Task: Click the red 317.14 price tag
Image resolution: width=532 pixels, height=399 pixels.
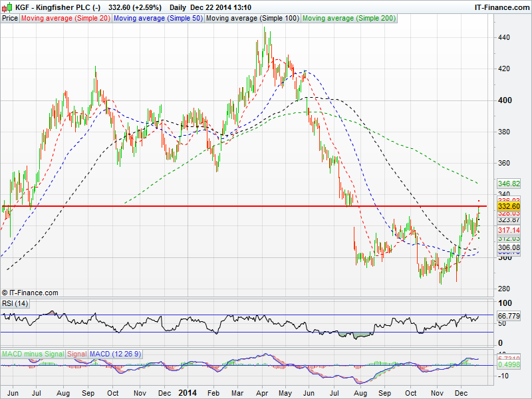Action: (x=508, y=230)
